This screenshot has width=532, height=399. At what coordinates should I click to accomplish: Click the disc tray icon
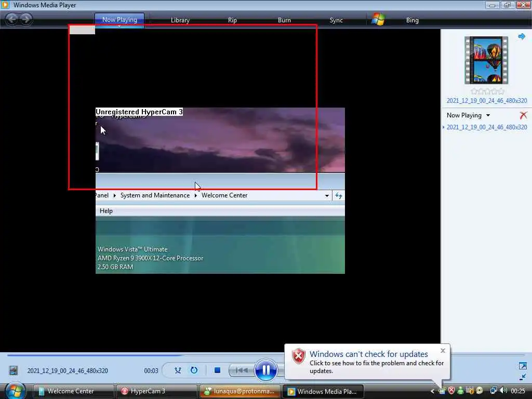480,391
